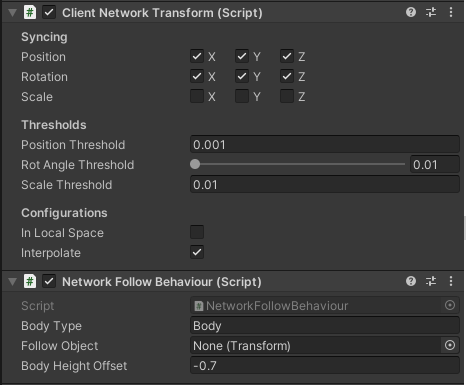Screen dimensions: 466x385
Task: Enable Scale Y syncing checkbox
Action: pos(242,96)
